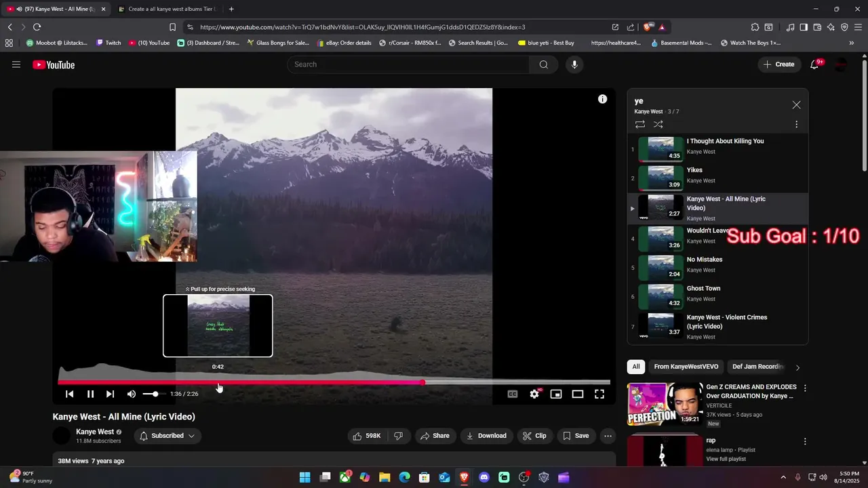Select the All filter chip
This screenshot has width=868, height=488.
[x=636, y=367]
